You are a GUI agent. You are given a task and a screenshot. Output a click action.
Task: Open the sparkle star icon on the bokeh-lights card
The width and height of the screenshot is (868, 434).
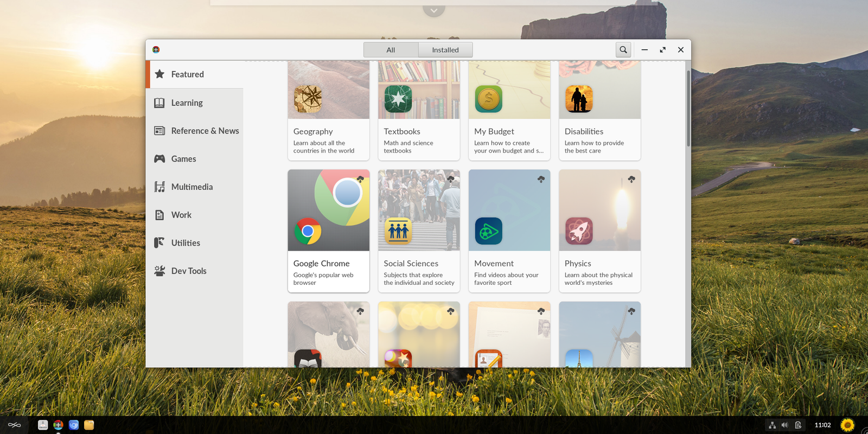click(398, 359)
